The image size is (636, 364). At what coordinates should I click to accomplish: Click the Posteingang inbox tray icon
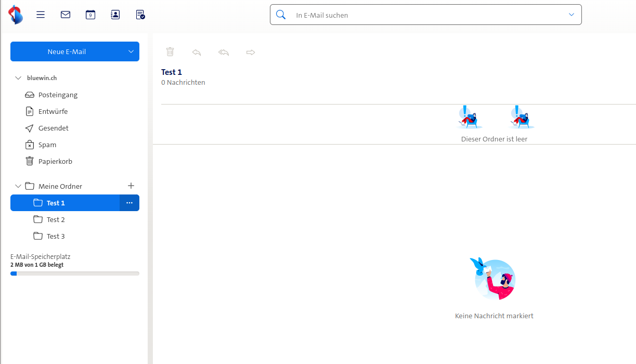[x=30, y=95]
